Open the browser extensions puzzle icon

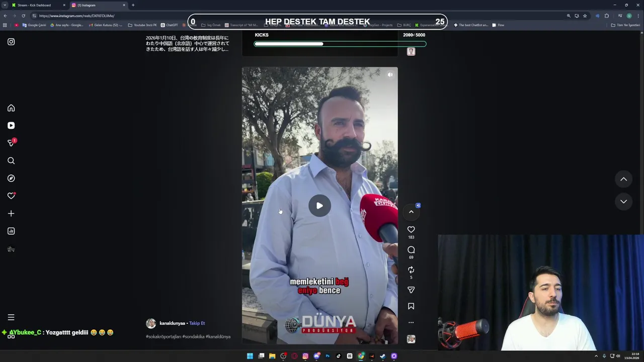tap(607, 16)
